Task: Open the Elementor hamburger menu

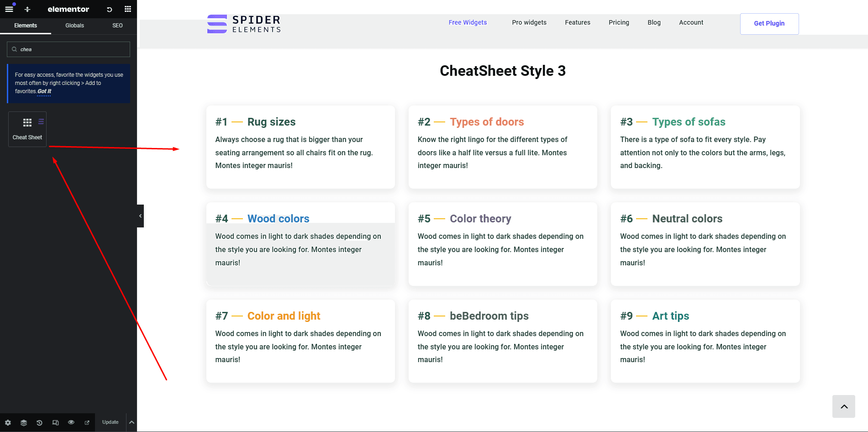Action: point(9,9)
